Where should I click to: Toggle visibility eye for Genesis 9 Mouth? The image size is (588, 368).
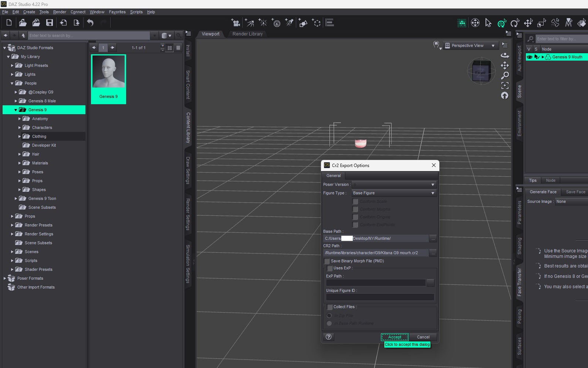(530, 57)
